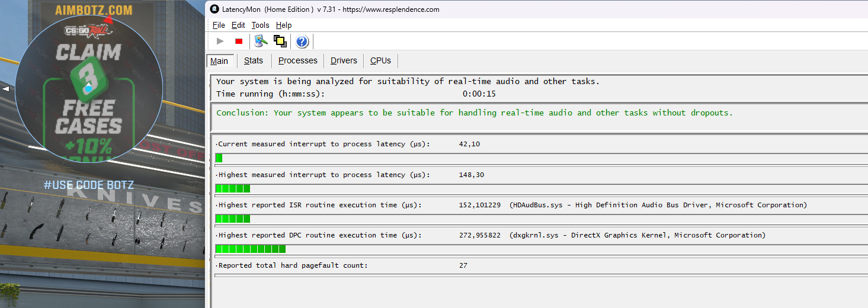Image resolution: width=868 pixels, height=308 pixels.
Task: Switch to the Stats tab
Action: tap(254, 60)
